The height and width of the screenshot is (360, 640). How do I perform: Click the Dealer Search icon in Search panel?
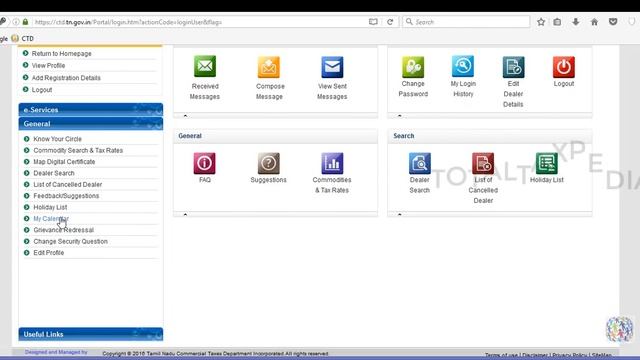point(420,163)
